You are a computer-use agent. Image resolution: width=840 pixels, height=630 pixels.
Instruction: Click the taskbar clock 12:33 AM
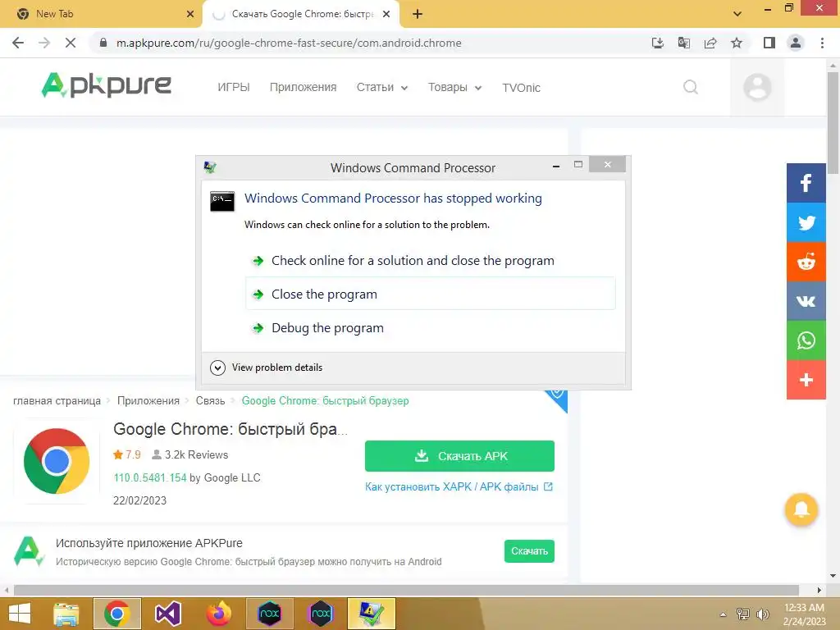click(804, 608)
